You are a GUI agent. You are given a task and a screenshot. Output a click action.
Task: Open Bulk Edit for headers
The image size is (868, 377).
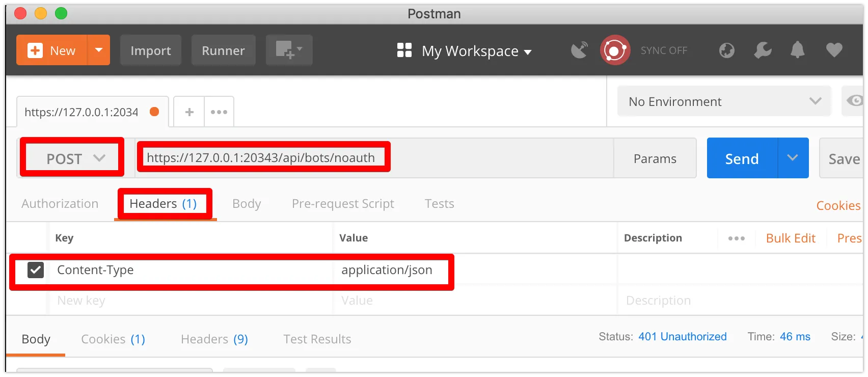(x=791, y=238)
